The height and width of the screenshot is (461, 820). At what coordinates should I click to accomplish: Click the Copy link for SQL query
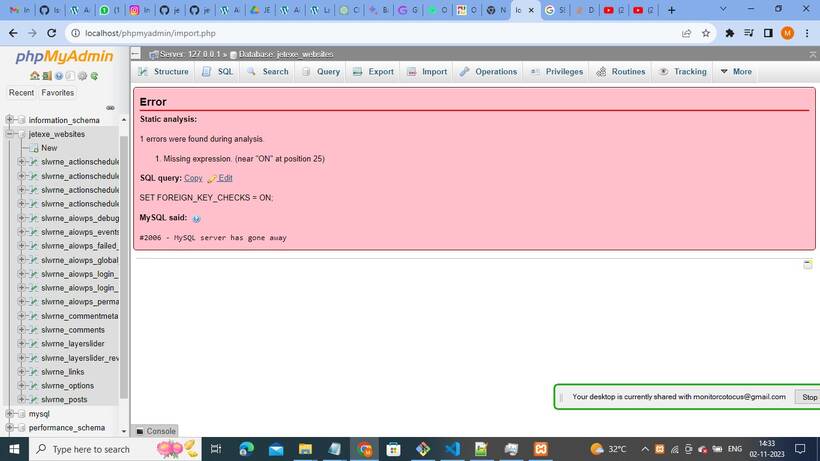[193, 178]
